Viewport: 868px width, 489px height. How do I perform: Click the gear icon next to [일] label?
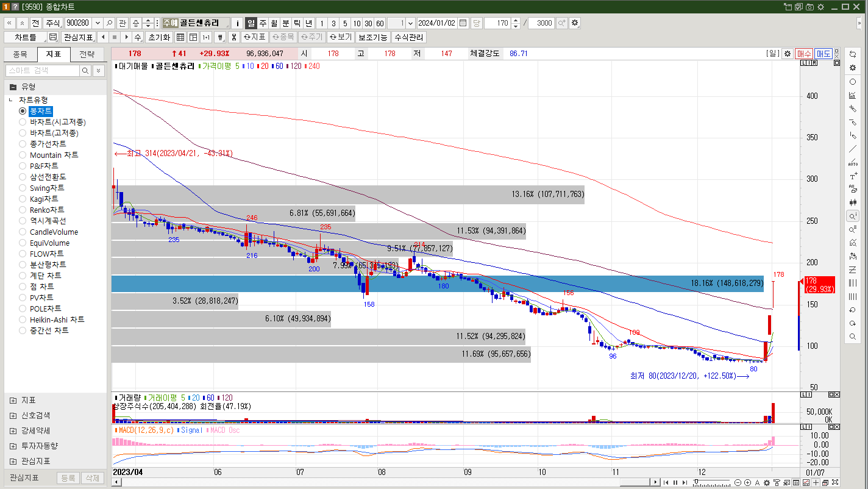coord(787,54)
